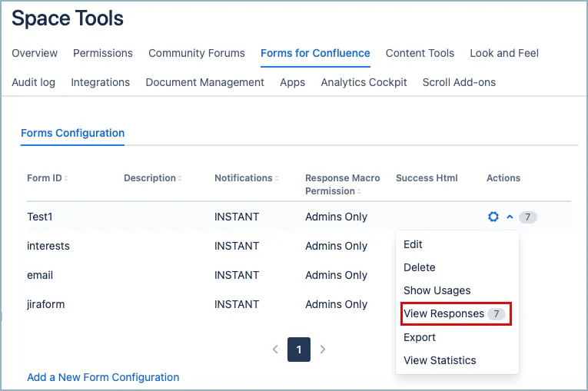The width and height of the screenshot is (588, 391).
Task: Click the email form ID cell
Action: [40, 275]
